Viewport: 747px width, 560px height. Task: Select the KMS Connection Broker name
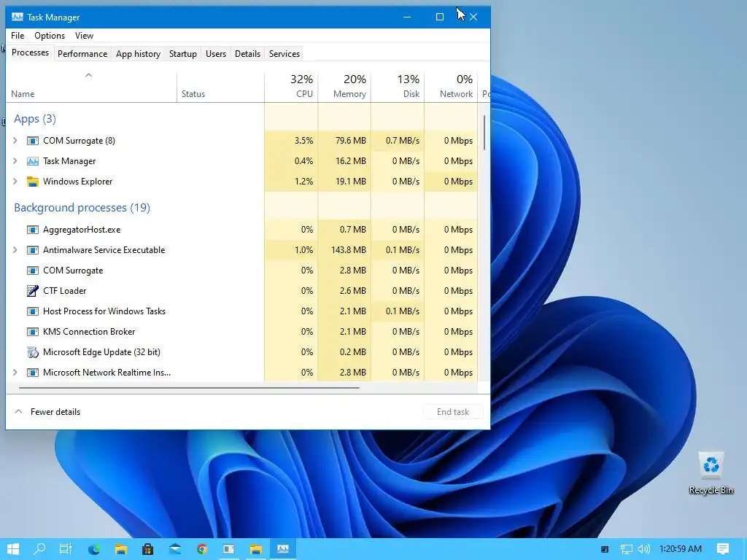click(89, 332)
